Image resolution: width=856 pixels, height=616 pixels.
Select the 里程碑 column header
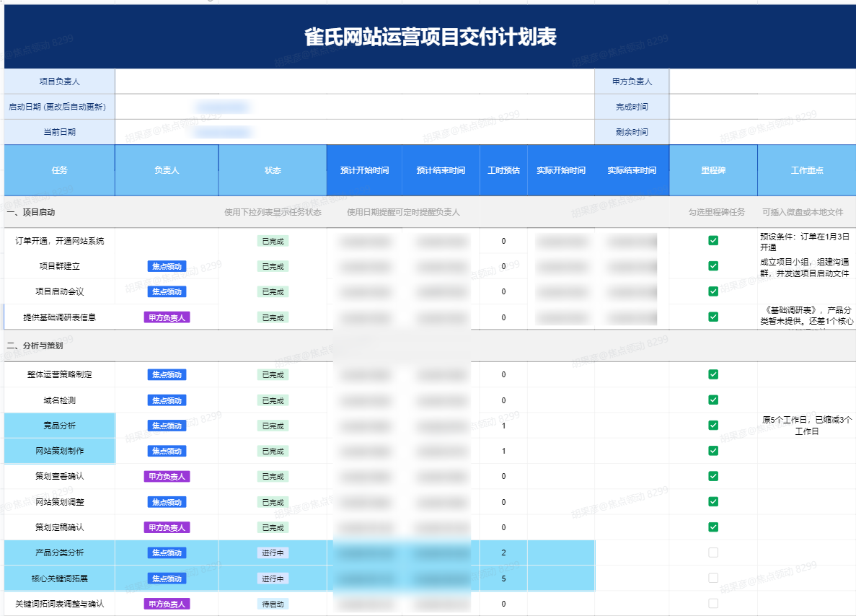click(x=713, y=170)
